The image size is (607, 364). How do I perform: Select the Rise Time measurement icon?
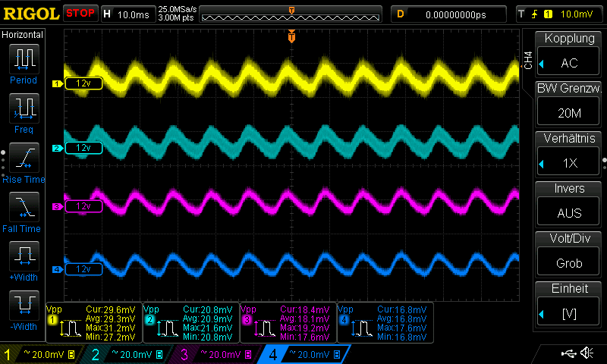[24, 158]
